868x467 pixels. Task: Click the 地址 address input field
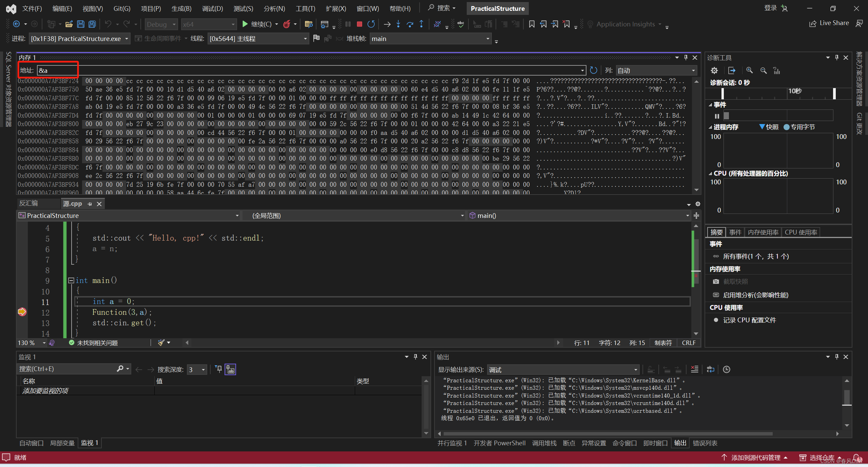click(311, 70)
